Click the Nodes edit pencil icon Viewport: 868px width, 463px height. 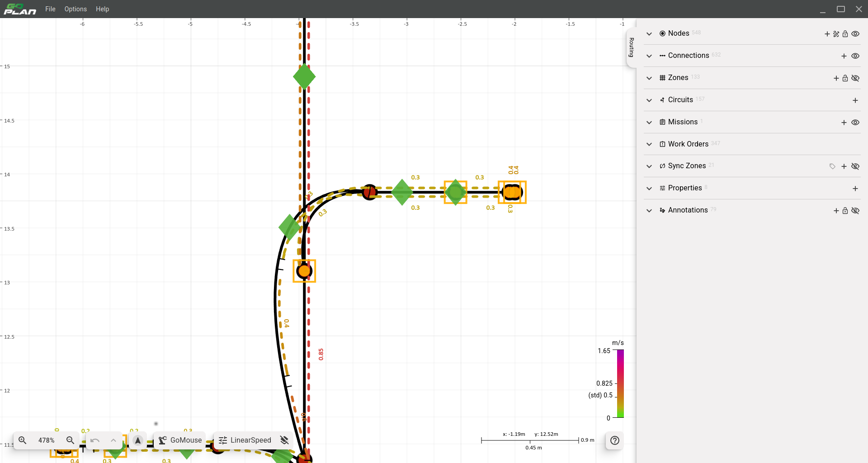[x=836, y=34]
